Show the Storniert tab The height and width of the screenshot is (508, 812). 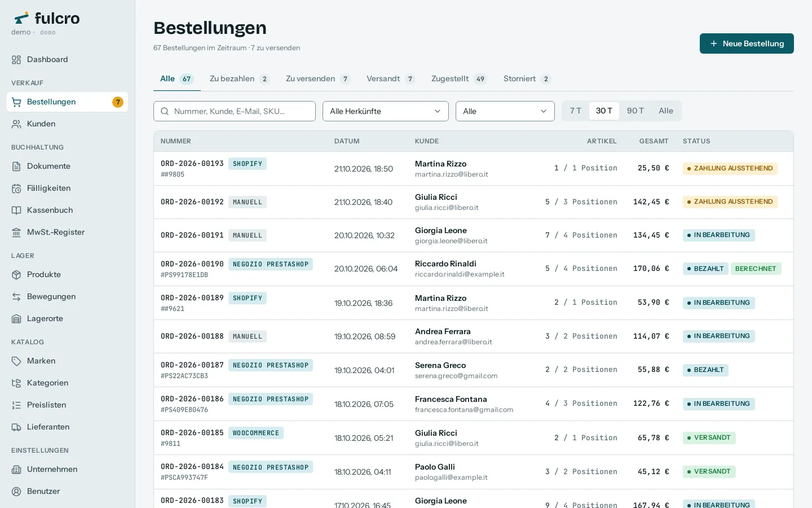coord(527,79)
